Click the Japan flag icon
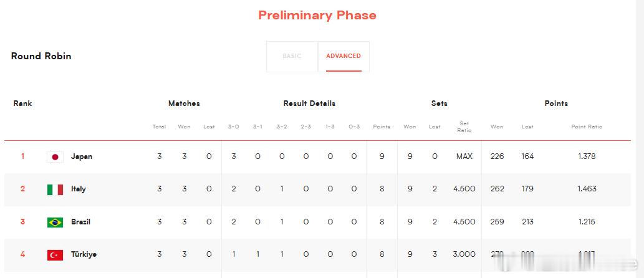Viewport: 644px width, 278px height. 55,157
